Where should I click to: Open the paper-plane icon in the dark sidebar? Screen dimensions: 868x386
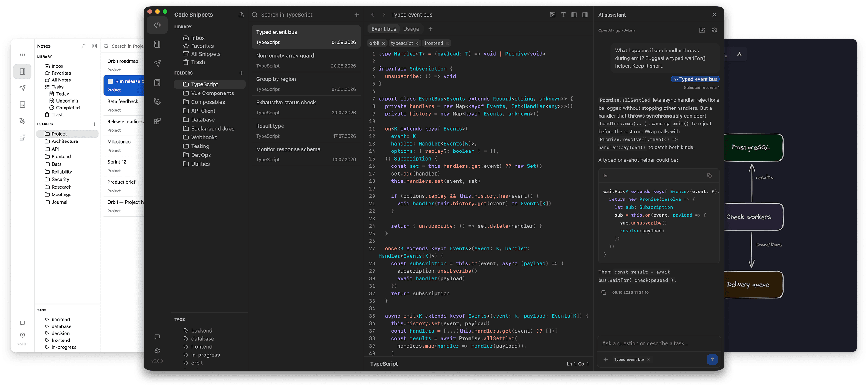[x=157, y=63]
